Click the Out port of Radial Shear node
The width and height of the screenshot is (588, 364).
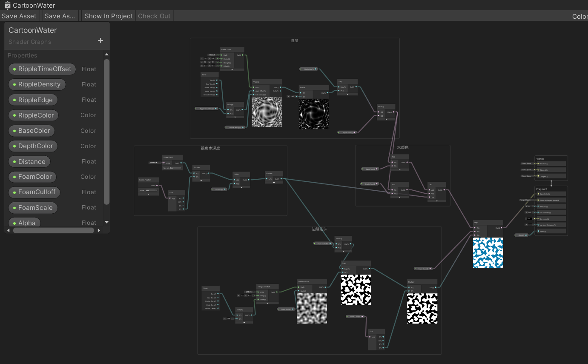[242, 55]
